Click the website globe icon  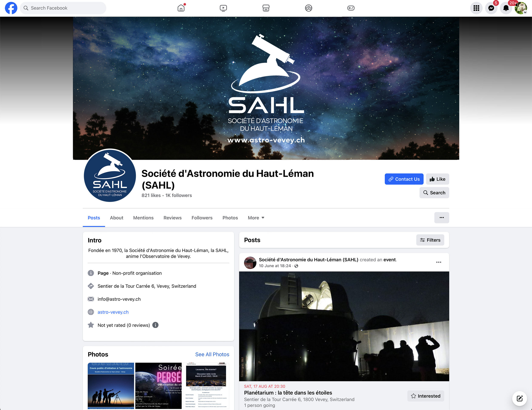[91, 312]
